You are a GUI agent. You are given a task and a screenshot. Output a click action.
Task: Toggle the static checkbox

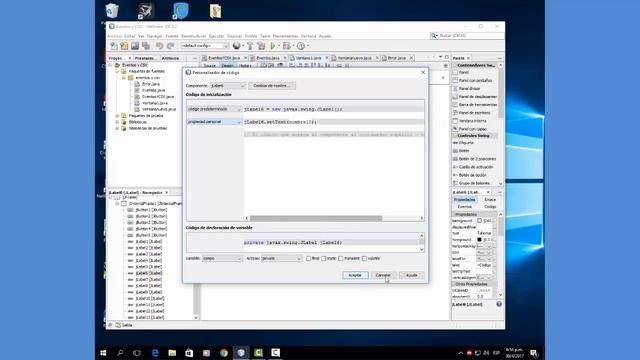point(324,258)
